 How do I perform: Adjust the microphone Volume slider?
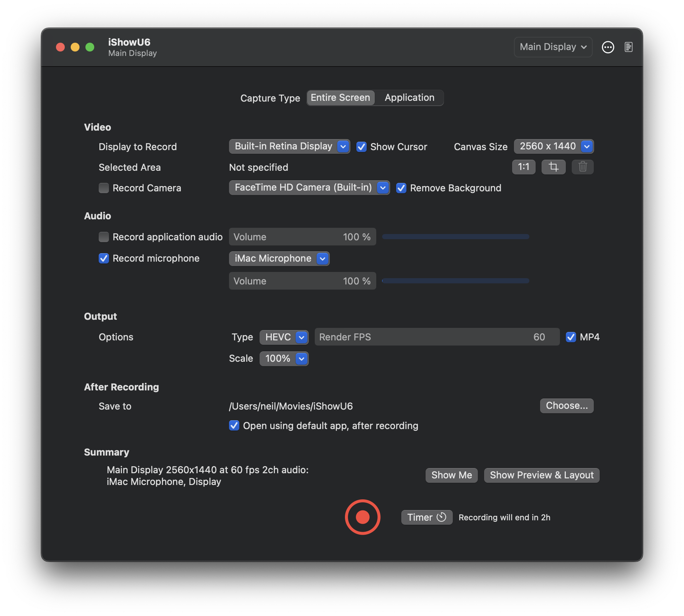click(455, 281)
